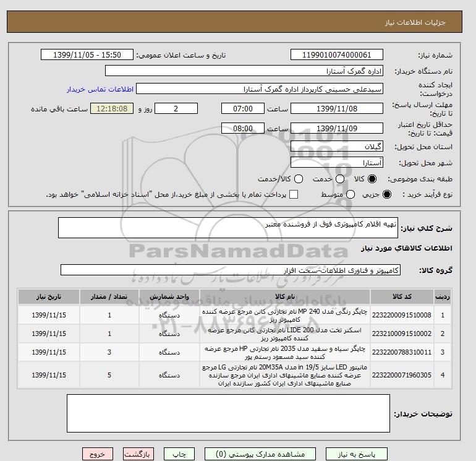Click the مشاهده مدارک پیوستی (0) button

click(x=260, y=454)
